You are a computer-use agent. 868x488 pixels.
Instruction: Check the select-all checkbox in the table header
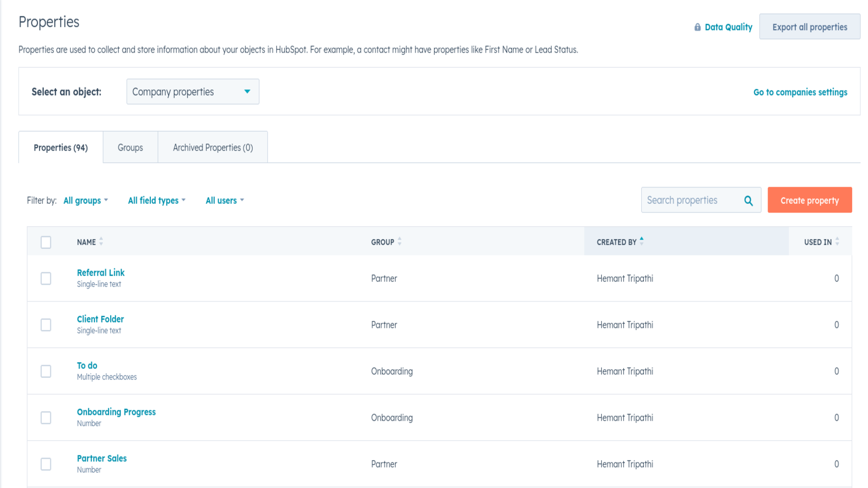46,242
